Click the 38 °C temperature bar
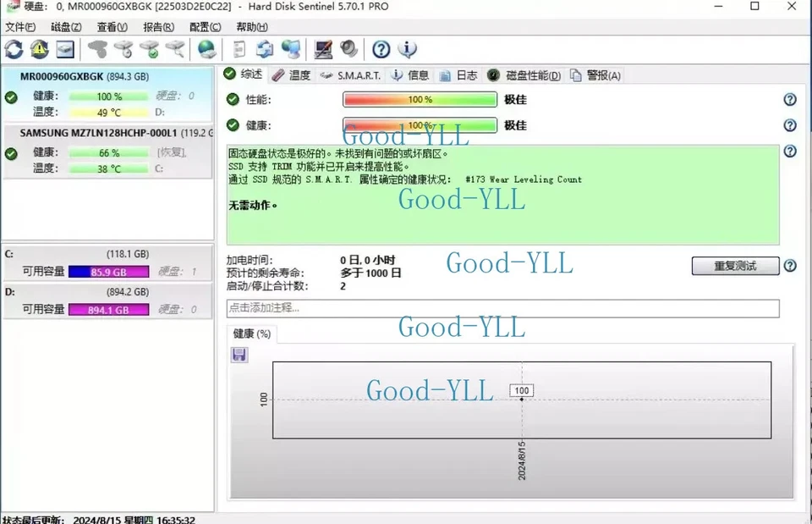Image resolution: width=812 pixels, height=524 pixels. [109, 169]
